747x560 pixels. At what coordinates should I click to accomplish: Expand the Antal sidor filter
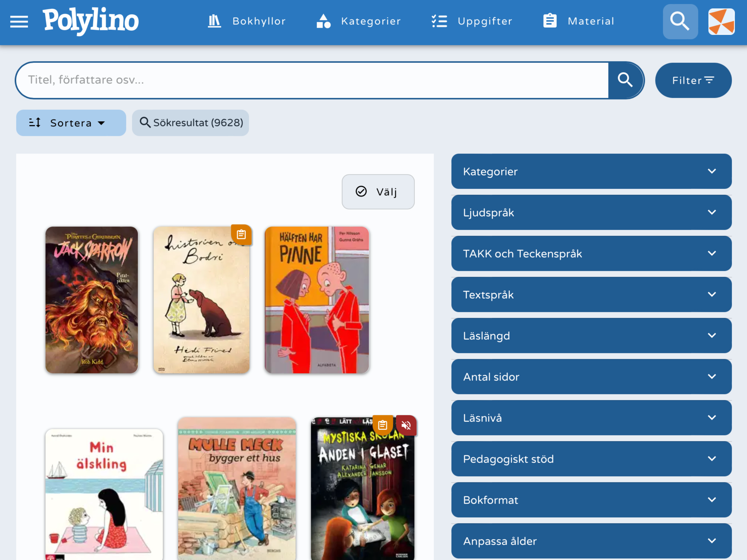point(591,377)
